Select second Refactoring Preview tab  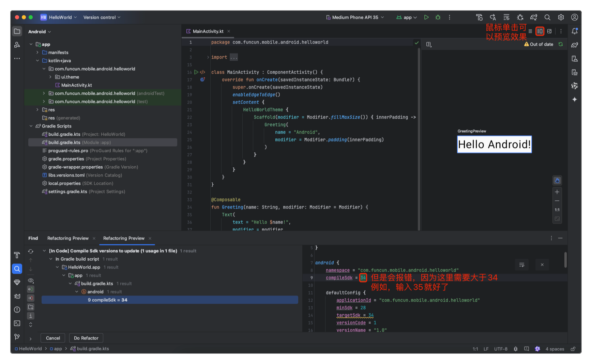pyautogui.click(x=124, y=238)
